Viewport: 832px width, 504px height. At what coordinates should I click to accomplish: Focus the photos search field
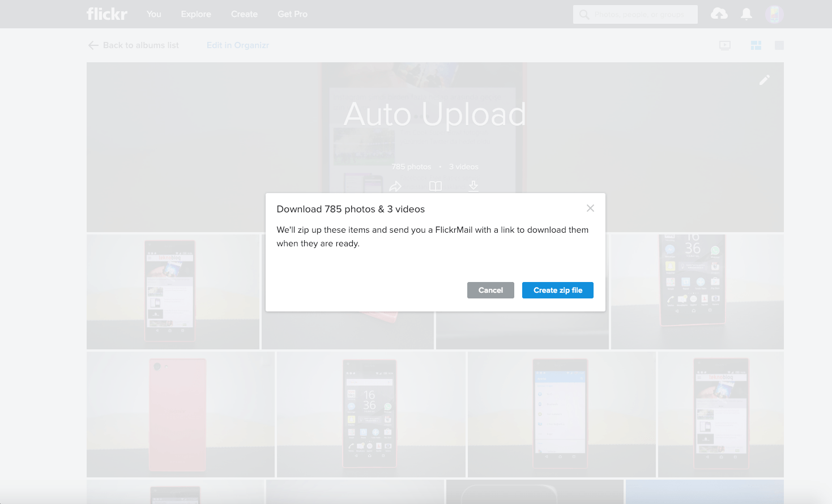tap(640, 15)
